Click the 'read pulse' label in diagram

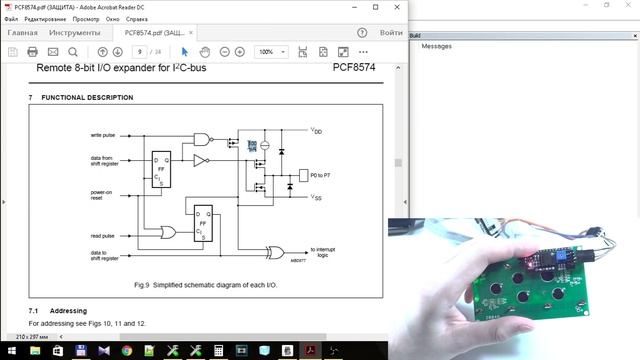point(102,236)
